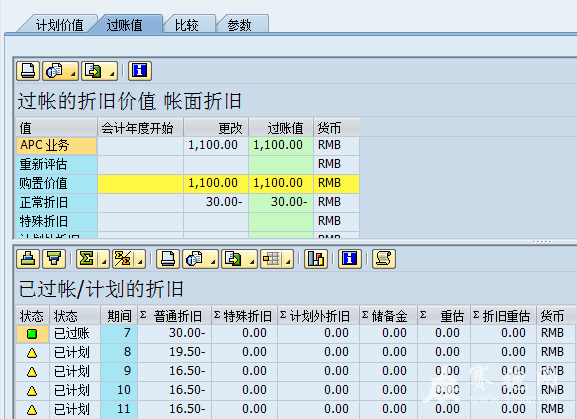
Task: Switch to the 计划价值 tab
Action: (x=59, y=25)
